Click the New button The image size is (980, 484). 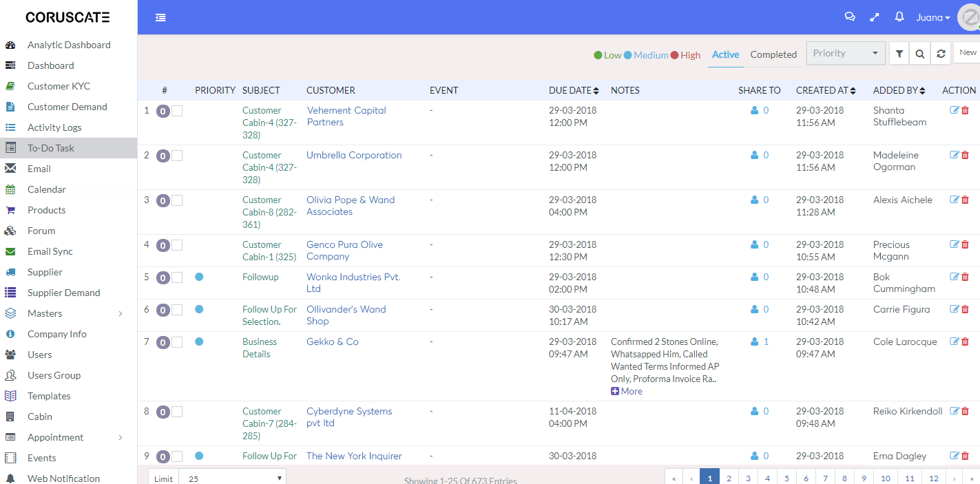[968, 53]
